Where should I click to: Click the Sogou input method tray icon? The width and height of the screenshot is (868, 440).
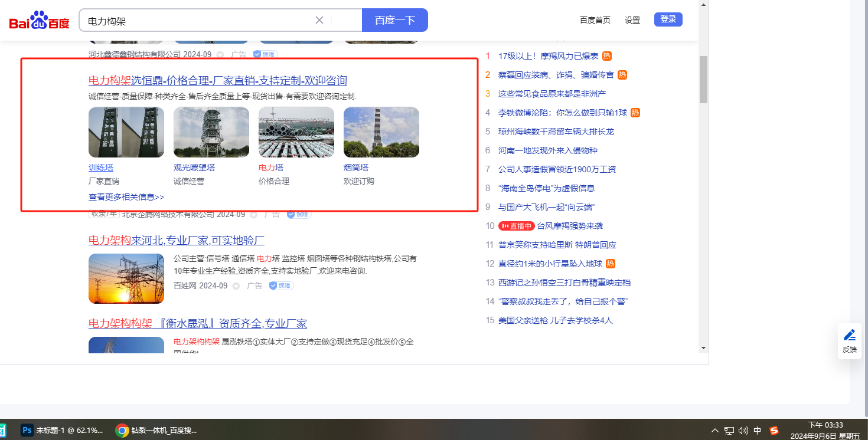tap(774, 430)
